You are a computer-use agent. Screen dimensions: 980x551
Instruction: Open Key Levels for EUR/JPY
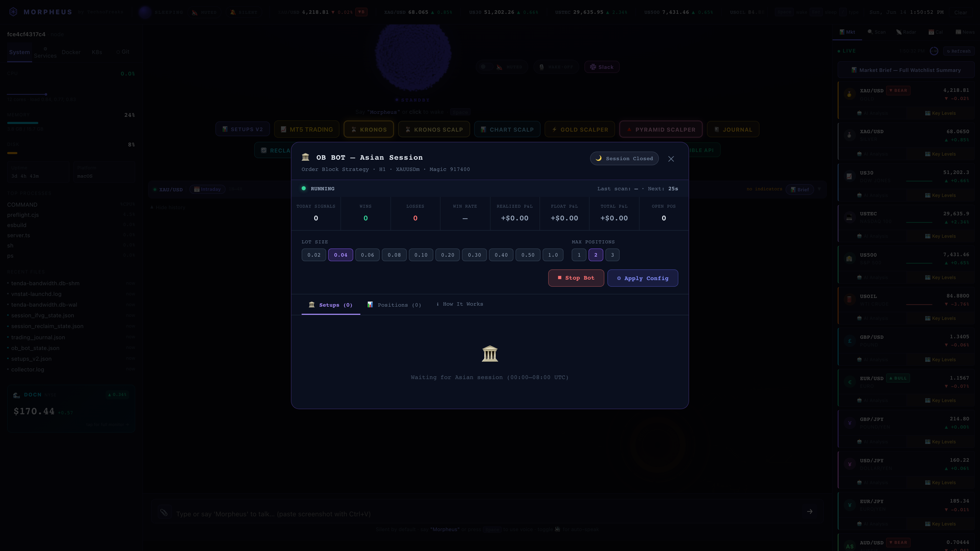point(940,524)
